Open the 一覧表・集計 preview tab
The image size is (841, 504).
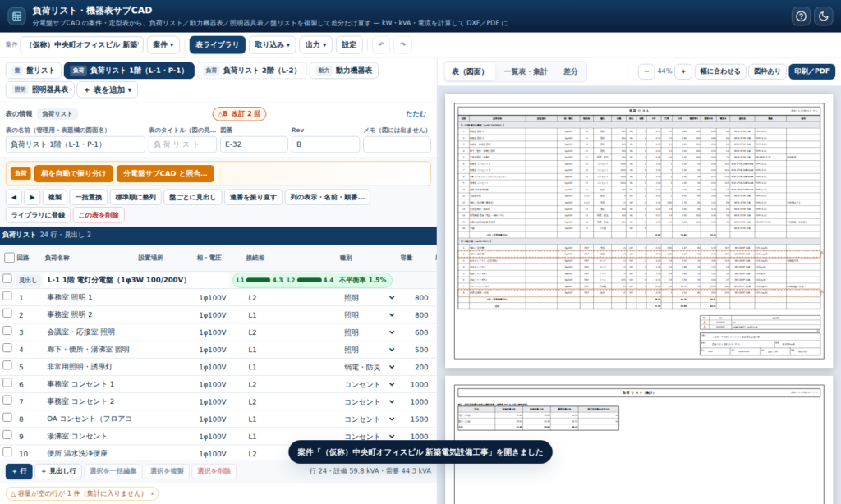(525, 71)
